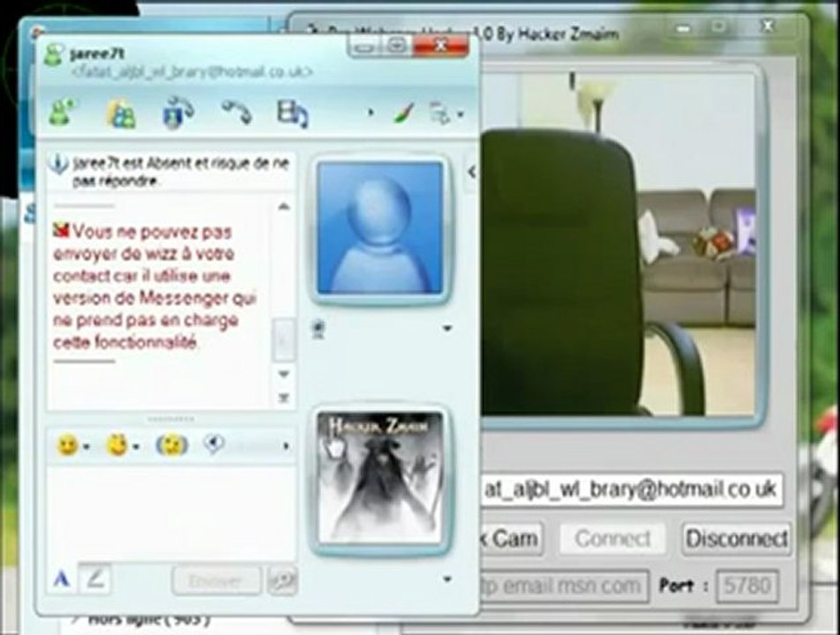Click the Disconnect button in webcam hacker window
This screenshot has height=635, width=840.
click(736, 539)
